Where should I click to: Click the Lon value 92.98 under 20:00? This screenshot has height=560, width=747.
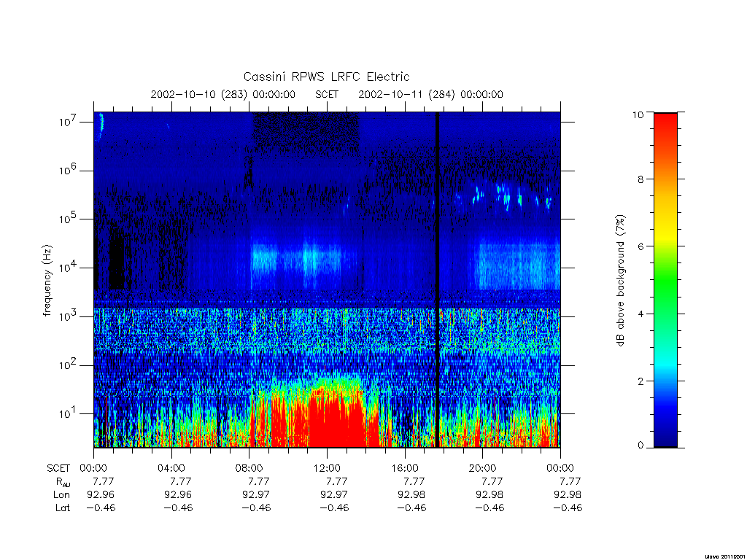coord(489,495)
